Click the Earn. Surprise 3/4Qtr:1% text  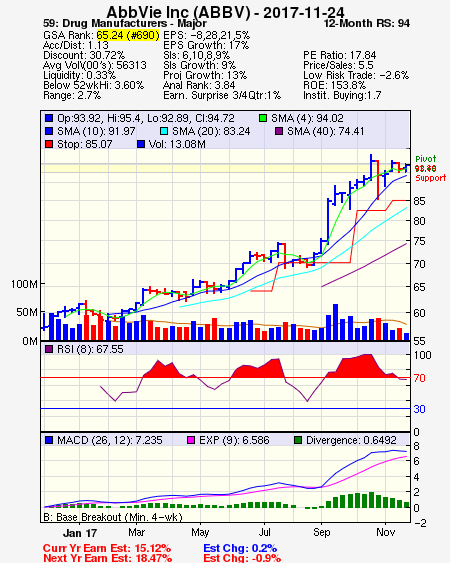click(222, 96)
